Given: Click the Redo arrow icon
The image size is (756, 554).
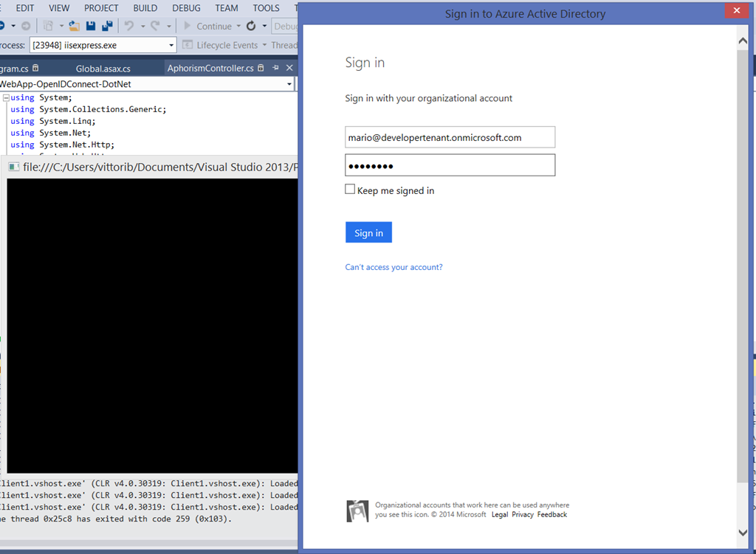Looking at the screenshot, I should pos(155,26).
